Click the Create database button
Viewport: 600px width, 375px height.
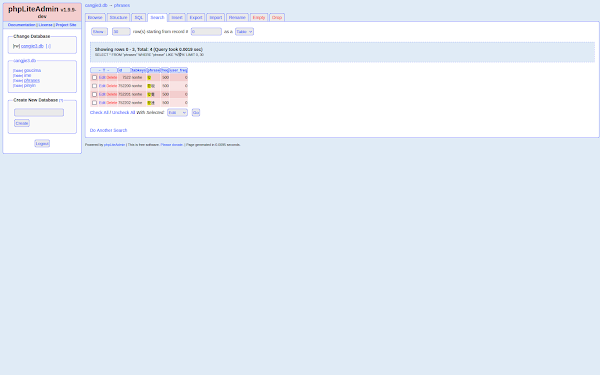(x=22, y=123)
